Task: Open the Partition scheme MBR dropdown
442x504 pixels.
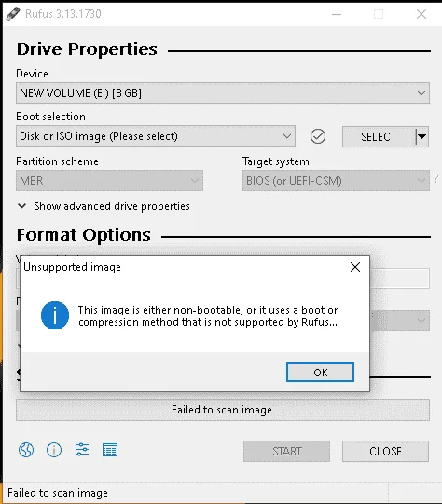Action: [109, 181]
